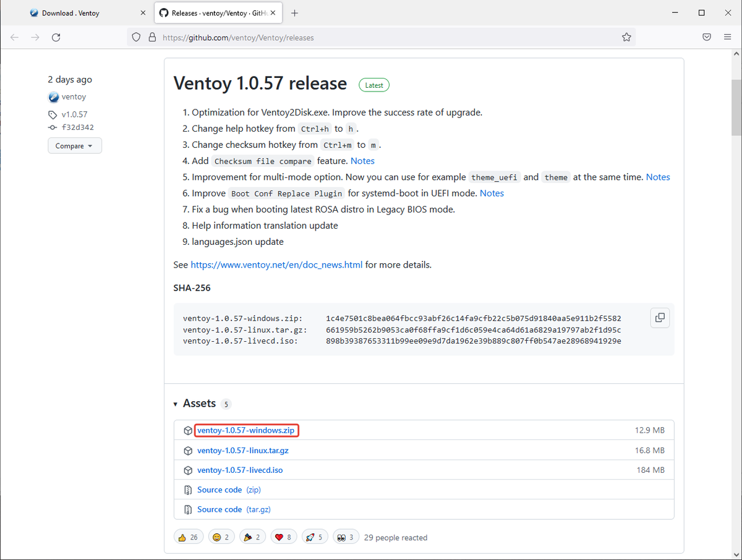Toggle the eyes reaction with 3

click(346, 537)
